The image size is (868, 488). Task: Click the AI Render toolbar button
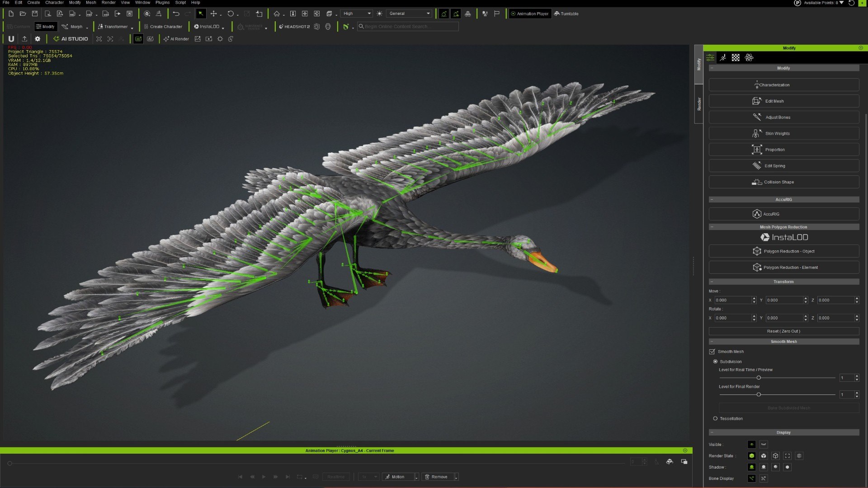[176, 39]
